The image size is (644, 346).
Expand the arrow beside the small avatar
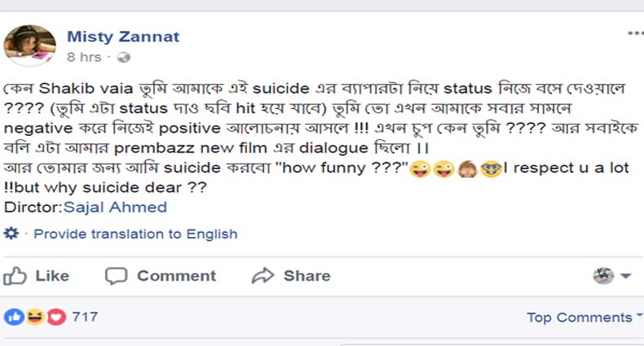click(x=626, y=277)
